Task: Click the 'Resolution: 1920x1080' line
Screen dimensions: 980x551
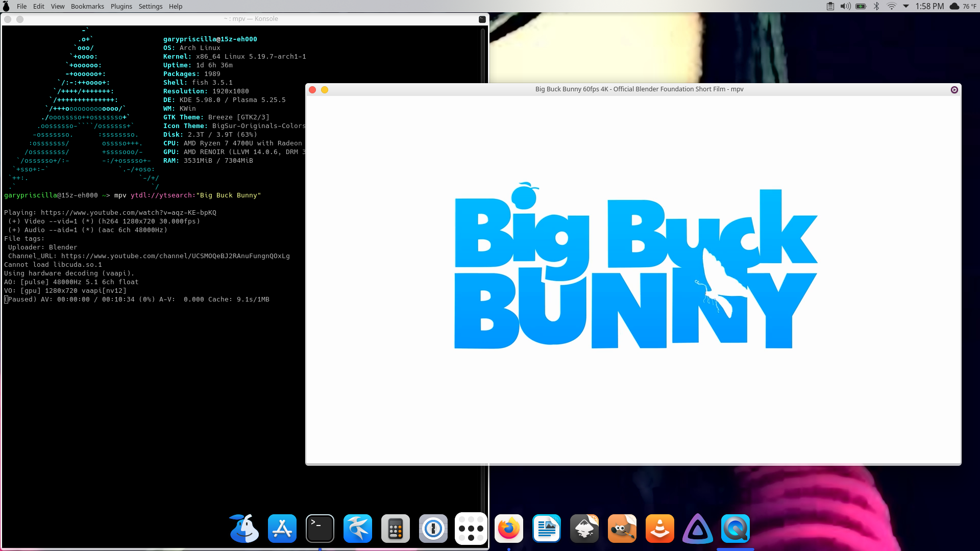Action: coord(206,91)
